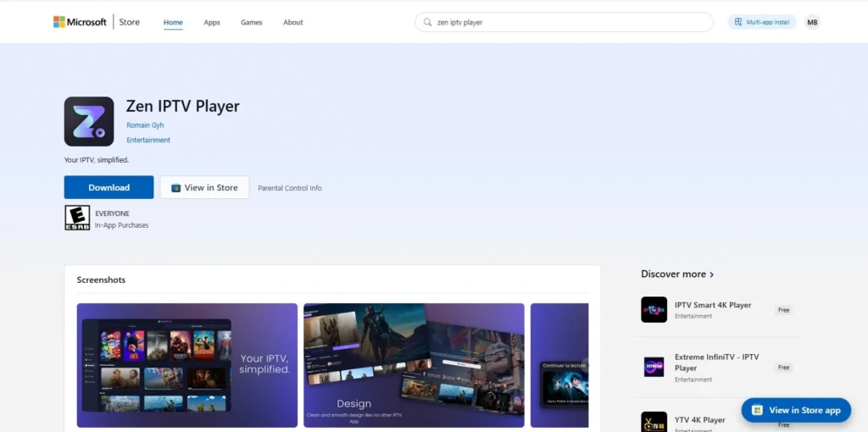This screenshot has width=868, height=432.
Task: Open Extreme InfiniTV - IPTV Player title
Action: click(x=717, y=363)
